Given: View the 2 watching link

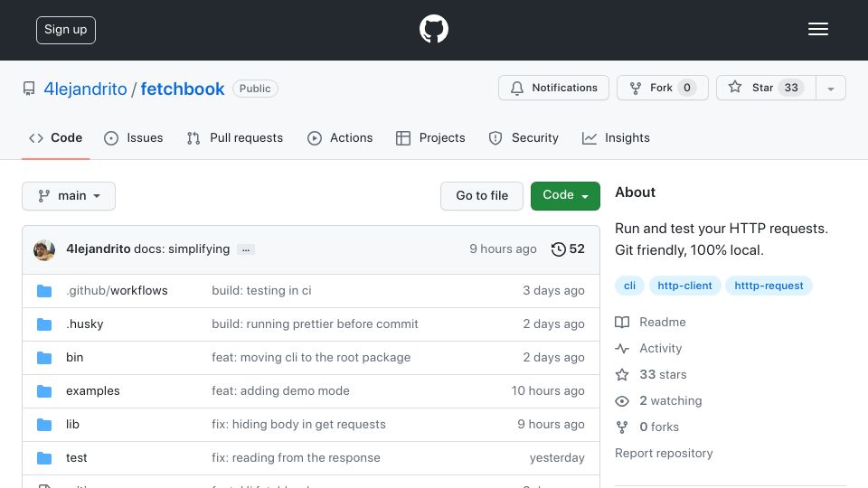Looking at the screenshot, I should (x=670, y=401).
